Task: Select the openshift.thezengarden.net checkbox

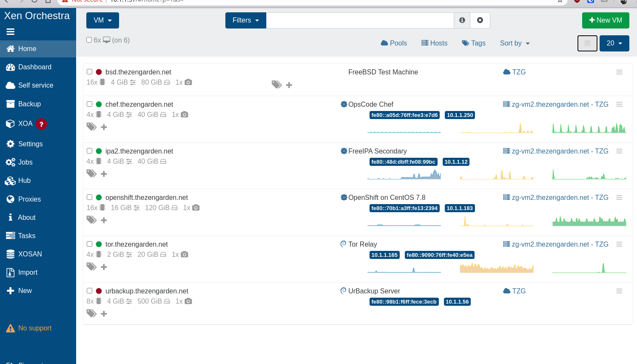Action: [x=90, y=197]
